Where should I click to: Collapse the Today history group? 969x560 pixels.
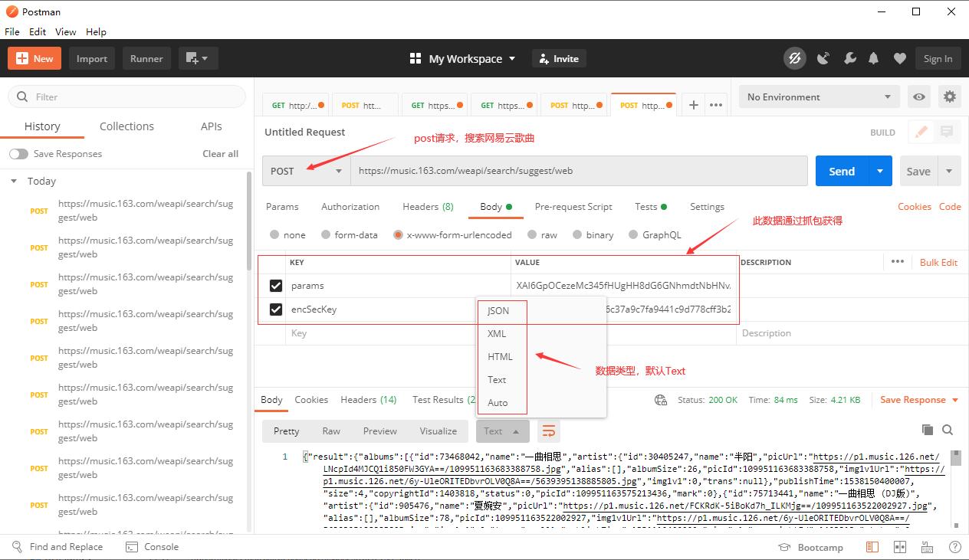pos(14,182)
